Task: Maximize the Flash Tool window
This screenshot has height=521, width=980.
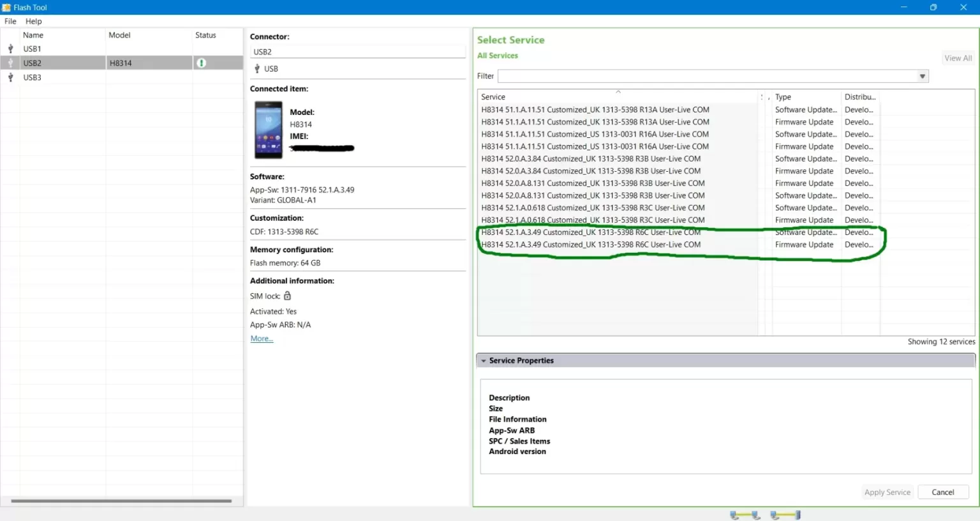Action: pyautogui.click(x=933, y=7)
